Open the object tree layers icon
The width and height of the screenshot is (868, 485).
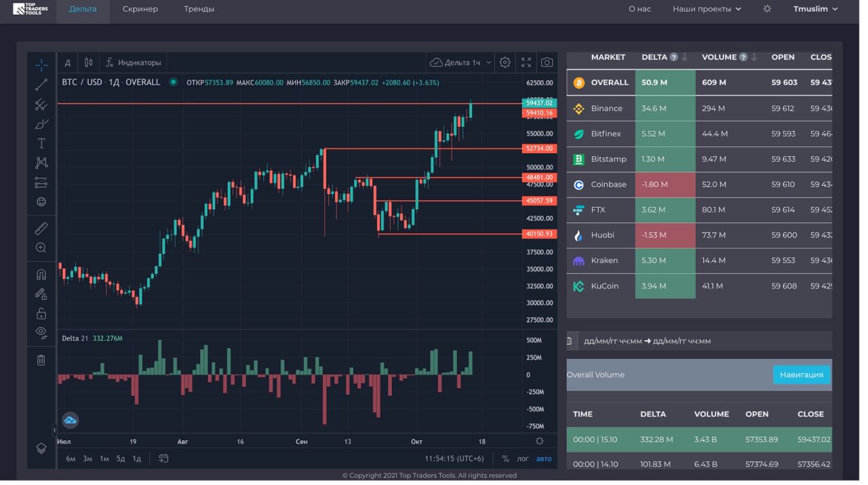[x=41, y=448]
